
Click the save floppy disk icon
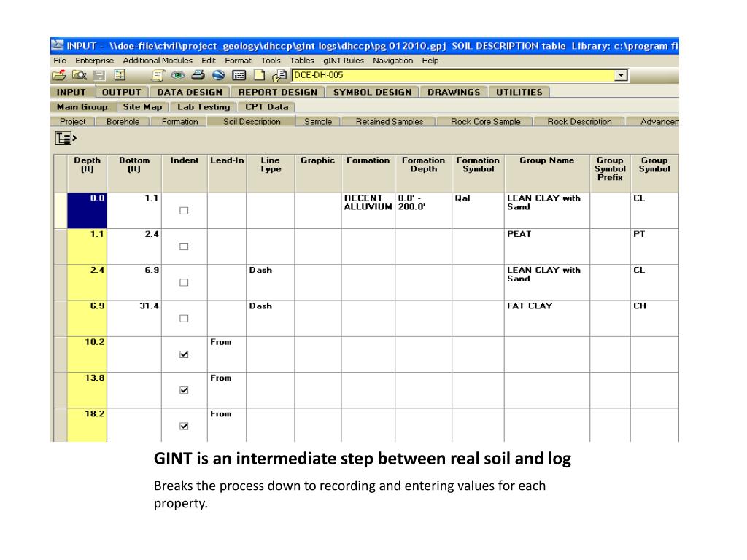[99, 75]
